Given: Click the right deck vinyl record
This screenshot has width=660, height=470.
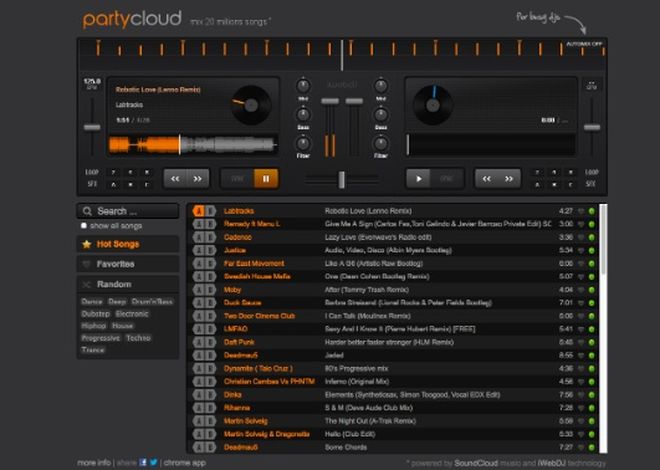Looking at the screenshot, I should 433,105.
